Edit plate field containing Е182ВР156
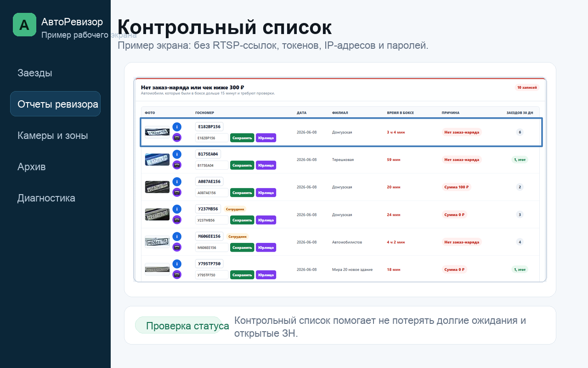The image size is (588, 368). (212, 138)
